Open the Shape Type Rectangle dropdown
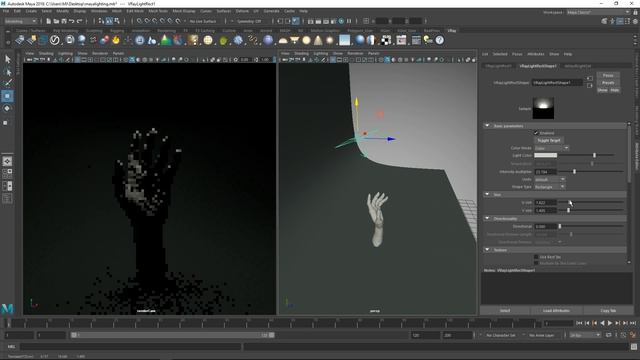This screenshot has height=360, width=640. tap(550, 187)
